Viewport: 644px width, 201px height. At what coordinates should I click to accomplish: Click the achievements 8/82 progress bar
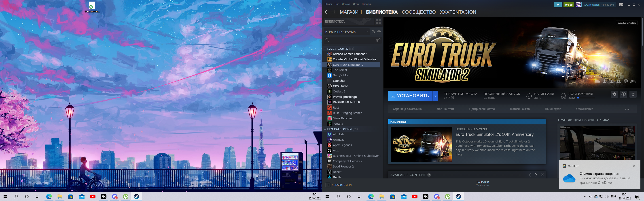point(586,98)
